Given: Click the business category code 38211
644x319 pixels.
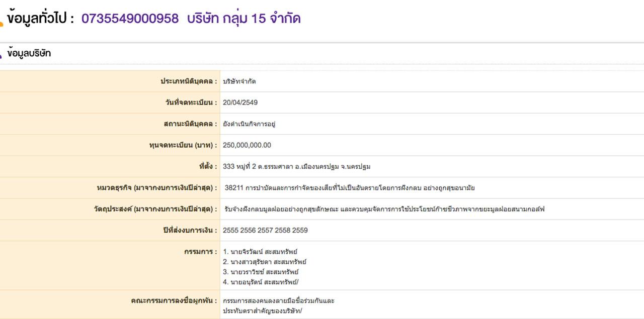Looking at the screenshot, I should coord(234,188).
